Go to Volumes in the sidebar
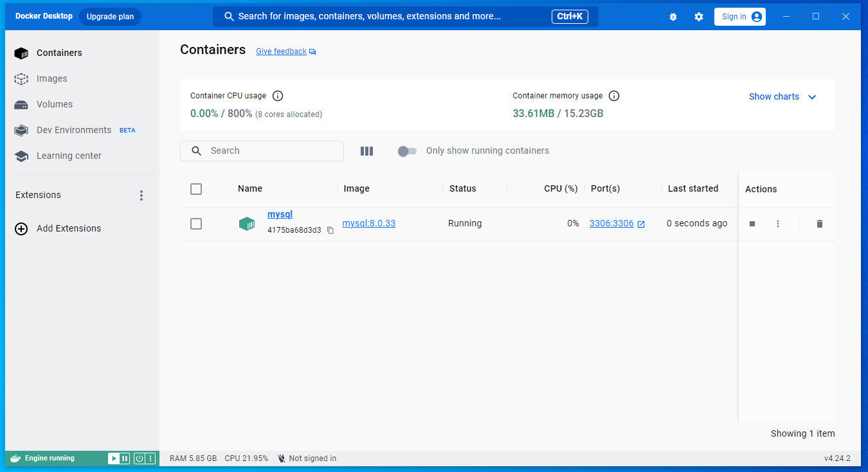This screenshot has height=472, width=868. tap(82, 104)
